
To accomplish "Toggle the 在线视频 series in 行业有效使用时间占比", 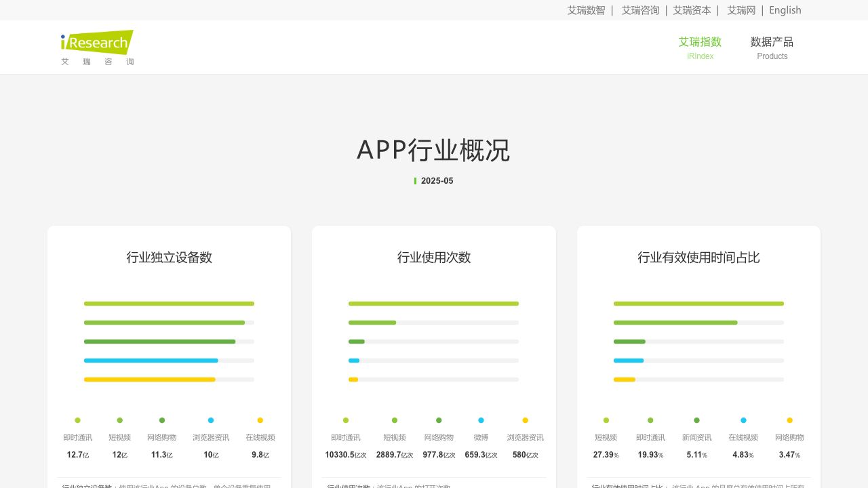I will [743, 420].
